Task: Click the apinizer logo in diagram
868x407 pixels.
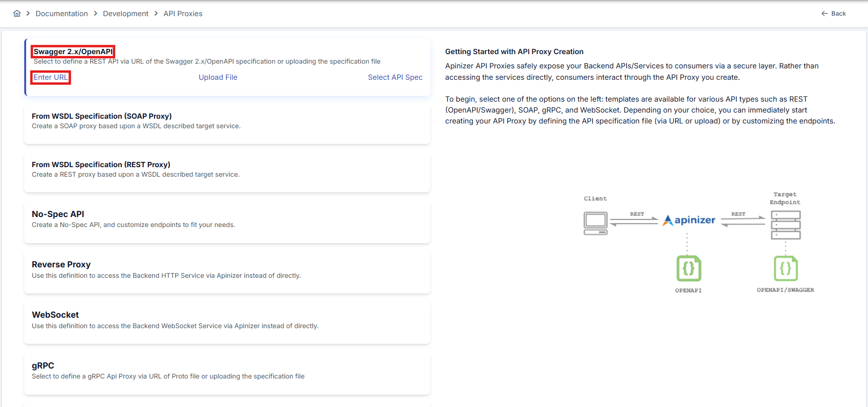Action: click(x=689, y=220)
